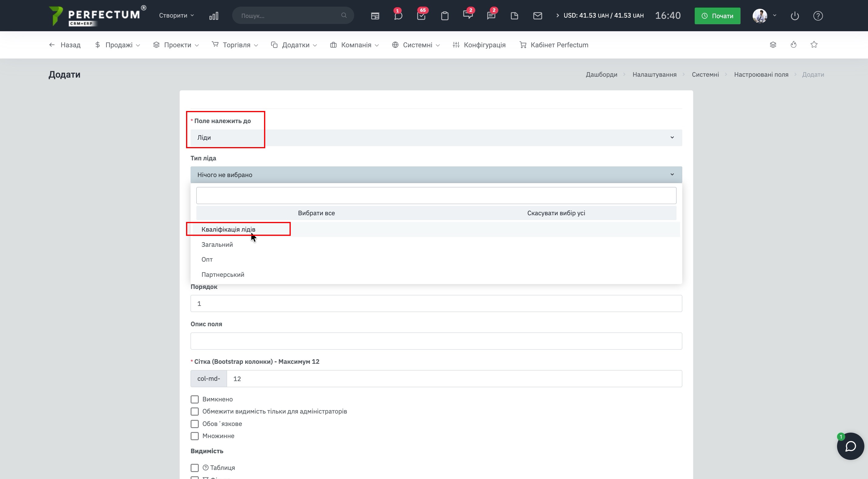This screenshot has width=868, height=479.
Task: Click the power logout icon
Action: [x=795, y=16]
